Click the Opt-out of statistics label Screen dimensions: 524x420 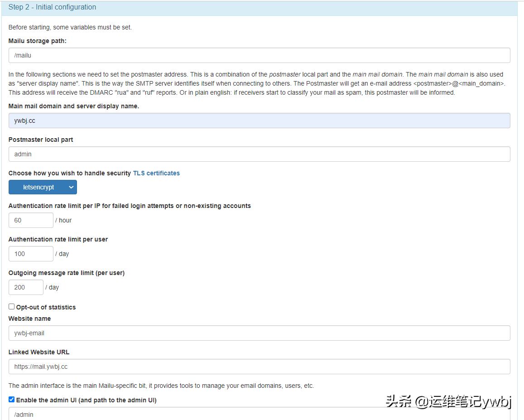pos(46,307)
